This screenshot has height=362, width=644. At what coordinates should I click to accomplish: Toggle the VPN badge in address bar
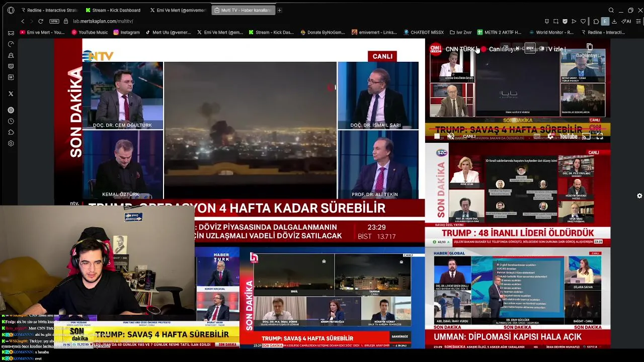[54, 21]
